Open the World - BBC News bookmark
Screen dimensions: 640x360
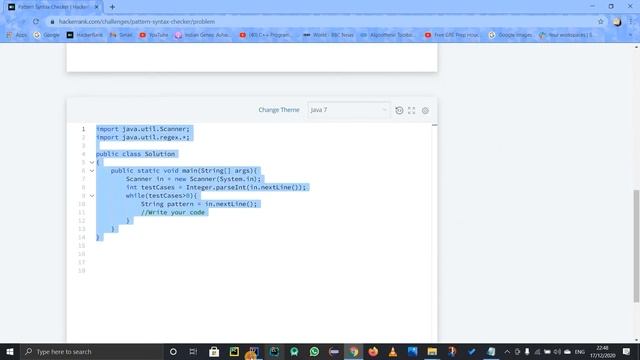coord(329,35)
